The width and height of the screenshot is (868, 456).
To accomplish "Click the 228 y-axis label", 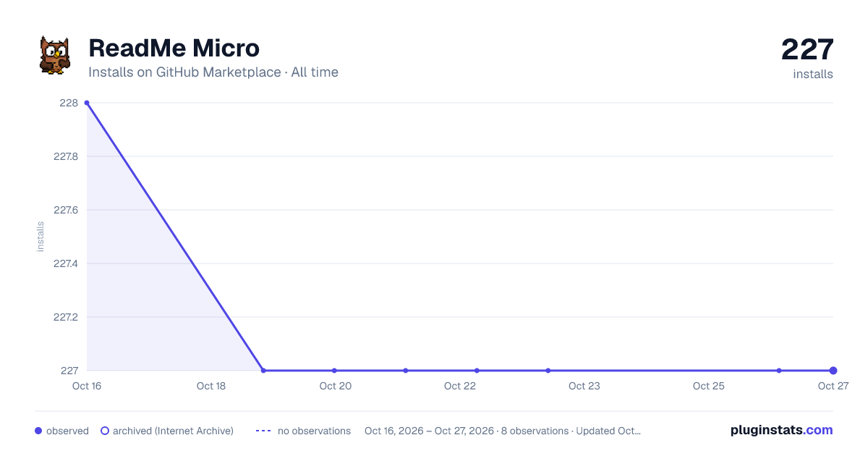I will pos(69,103).
